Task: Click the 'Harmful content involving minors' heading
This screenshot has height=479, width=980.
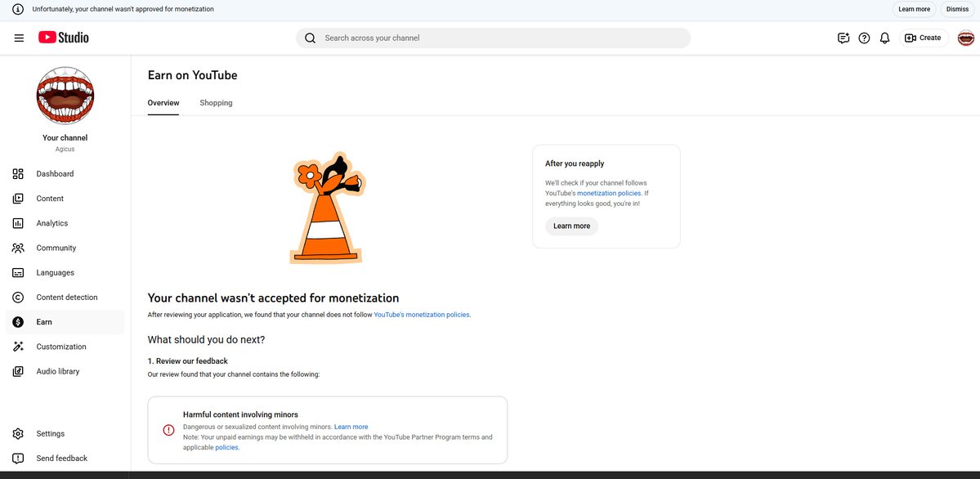Action: click(240, 414)
